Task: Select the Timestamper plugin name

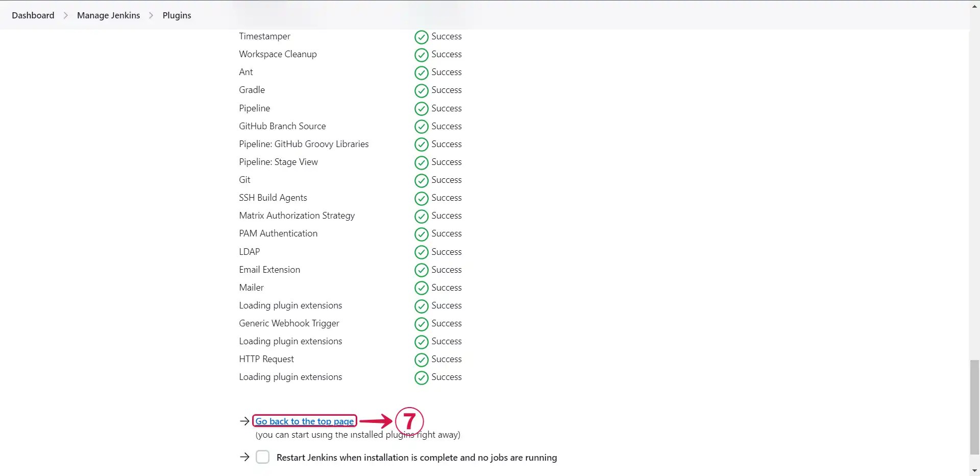Action: pos(264,36)
